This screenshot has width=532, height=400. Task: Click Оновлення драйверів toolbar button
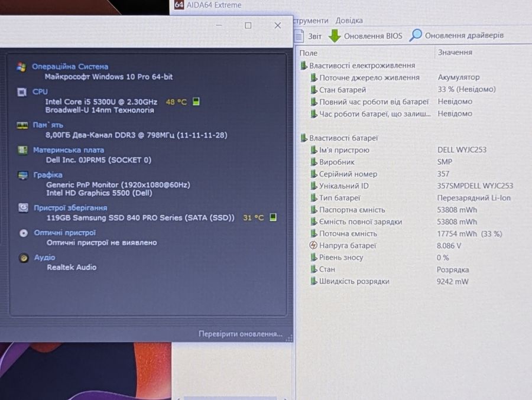pyautogui.click(x=456, y=35)
